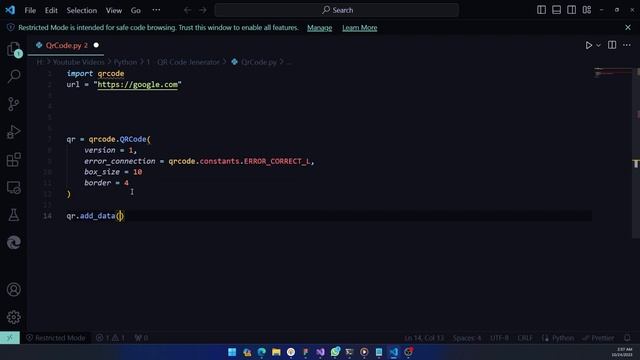Click the https://google.com URL string

tap(138, 84)
